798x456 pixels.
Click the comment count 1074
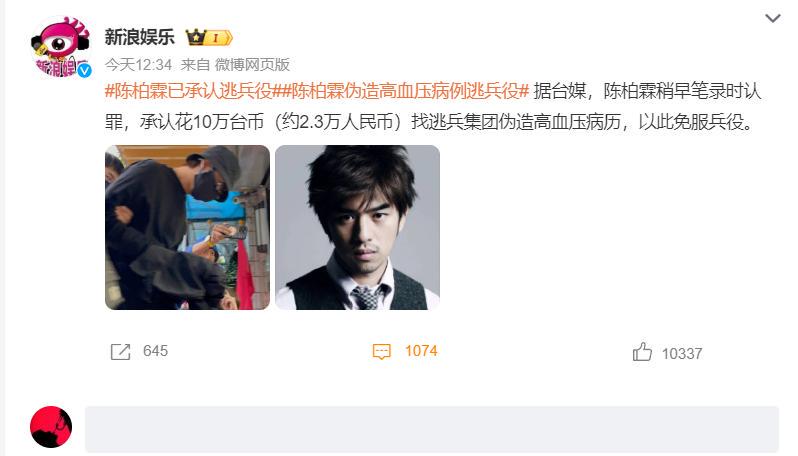(421, 351)
